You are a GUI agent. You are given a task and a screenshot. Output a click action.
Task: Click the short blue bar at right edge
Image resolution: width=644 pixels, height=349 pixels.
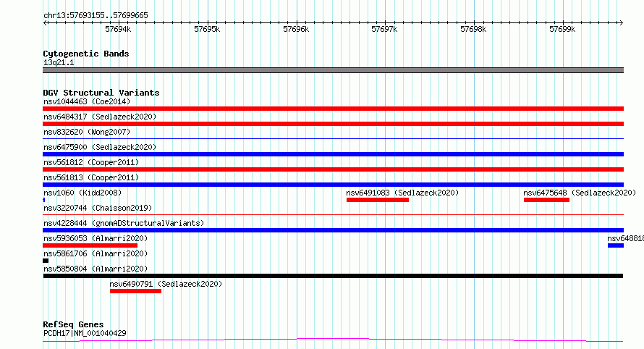[x=616, y=245]
